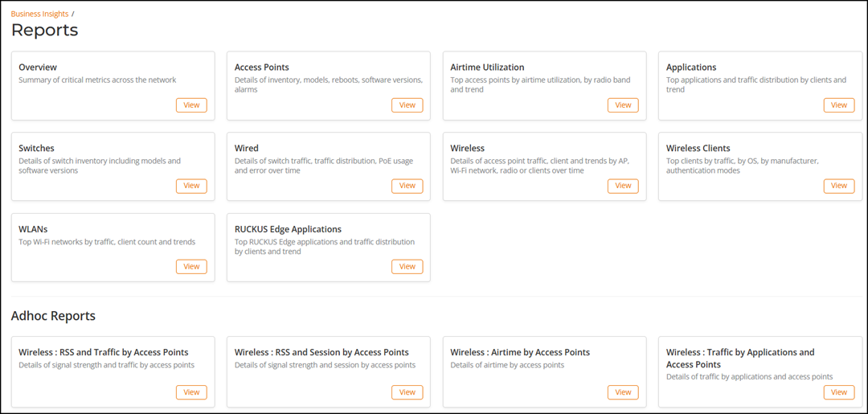The image size is (868, 414).
Task: View RSS and Traffic by Access Points
Action: click(191, 392)
